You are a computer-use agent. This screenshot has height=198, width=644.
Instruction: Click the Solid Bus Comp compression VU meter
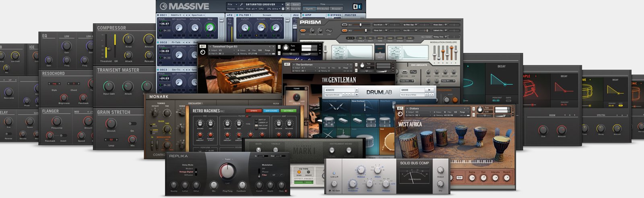[414, 175]
